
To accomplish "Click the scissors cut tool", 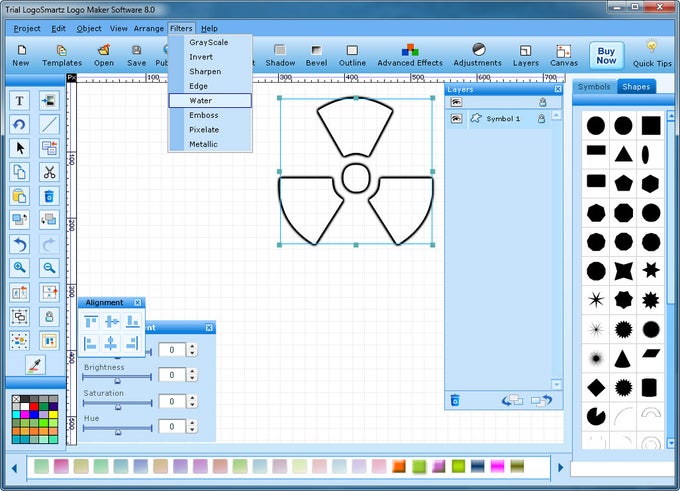I will [49, 172].
